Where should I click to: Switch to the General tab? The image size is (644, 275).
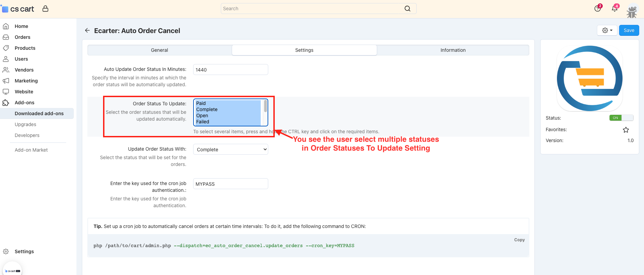tap(159, 50)
